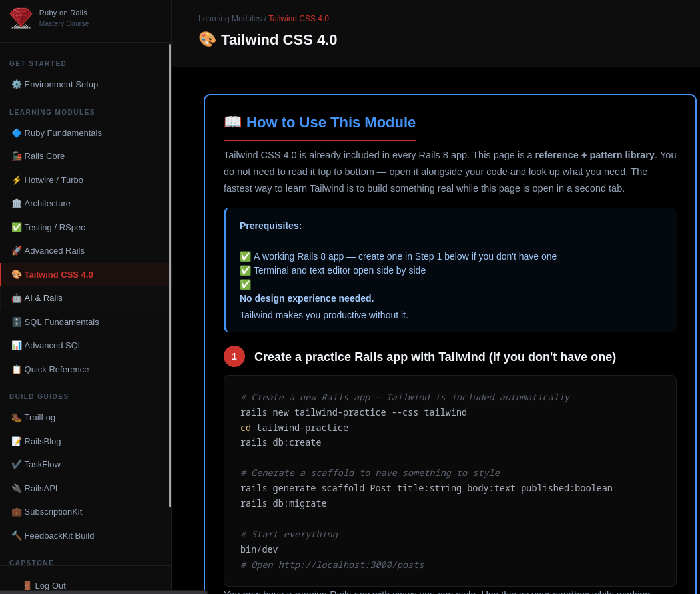700x594 pixels.
Task: Click the Tailwind CSS 4.0 breadcrumb item
Action: [x=298, y=18]
